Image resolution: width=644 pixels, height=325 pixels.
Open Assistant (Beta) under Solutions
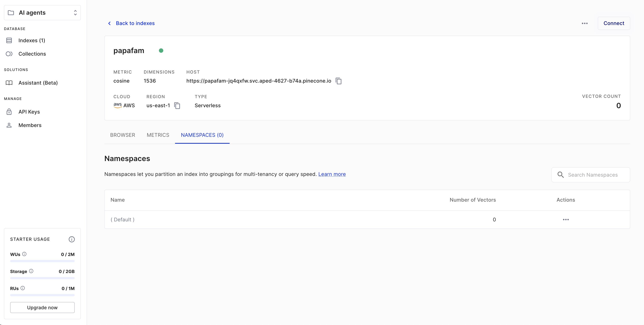38,83
